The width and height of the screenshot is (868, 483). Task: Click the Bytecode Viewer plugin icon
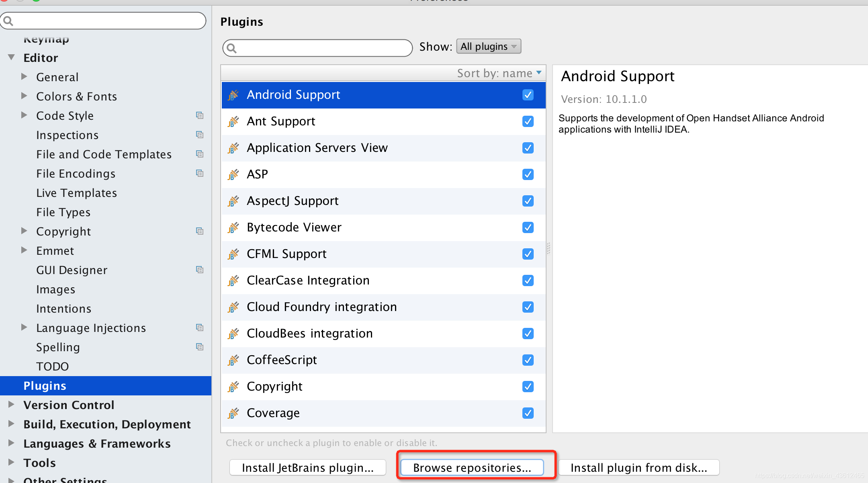233,228
